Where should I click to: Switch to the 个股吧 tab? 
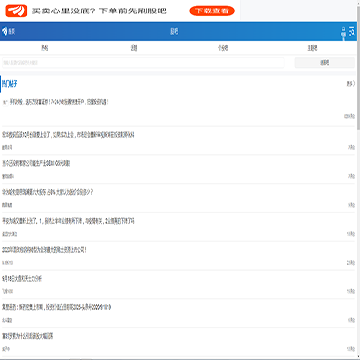[223, 48]
